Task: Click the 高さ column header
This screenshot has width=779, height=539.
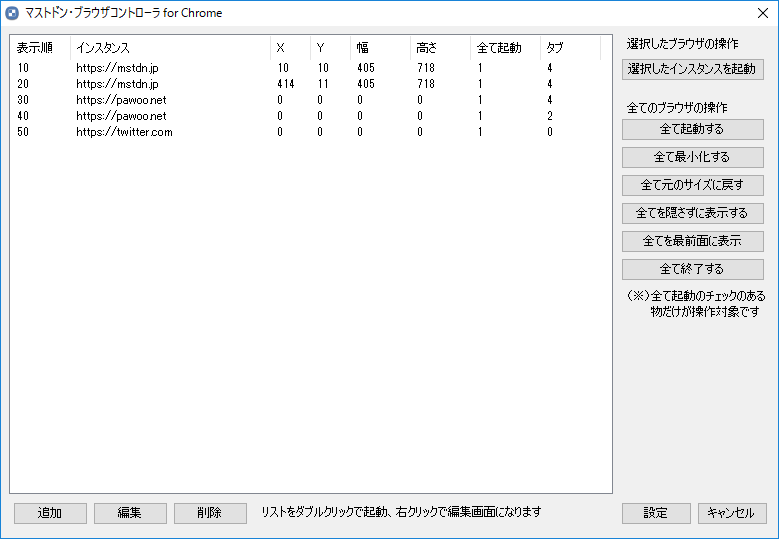Action: (x=441, y=48)
